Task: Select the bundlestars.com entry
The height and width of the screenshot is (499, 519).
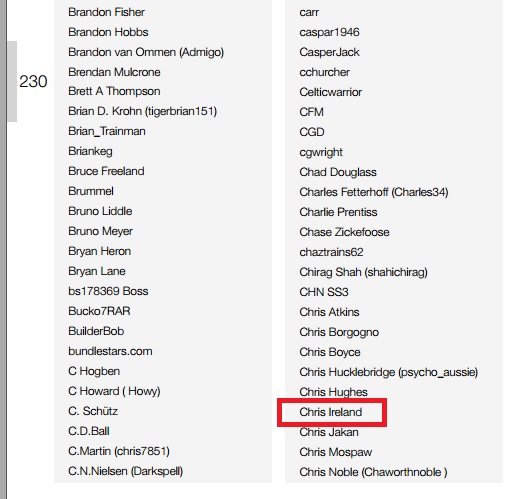Action: (x=110, y=351)
